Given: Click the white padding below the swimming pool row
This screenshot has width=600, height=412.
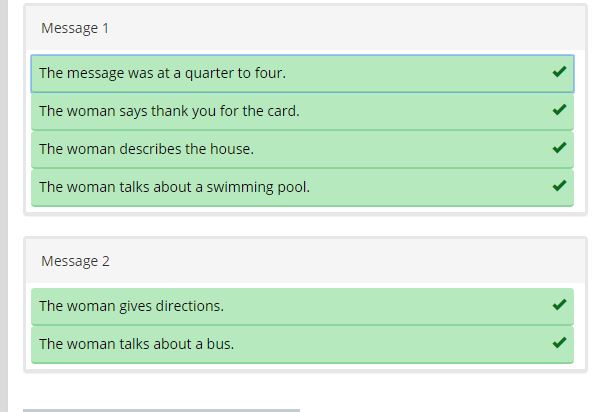Looking at the screenshot, I should (x=300, y=210).
